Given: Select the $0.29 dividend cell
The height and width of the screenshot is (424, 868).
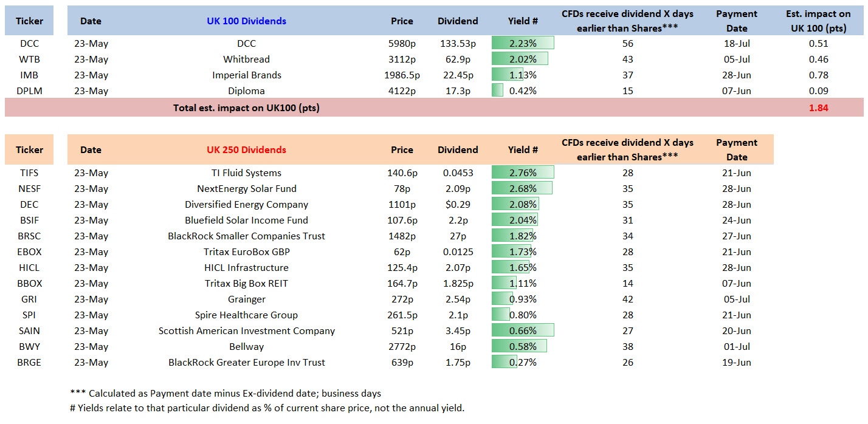Looking at the screenshot, I should 458,204.
